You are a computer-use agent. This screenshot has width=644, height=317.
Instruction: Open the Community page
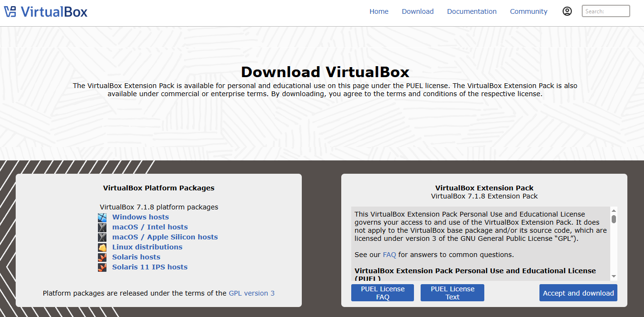(x=529, y=11)
